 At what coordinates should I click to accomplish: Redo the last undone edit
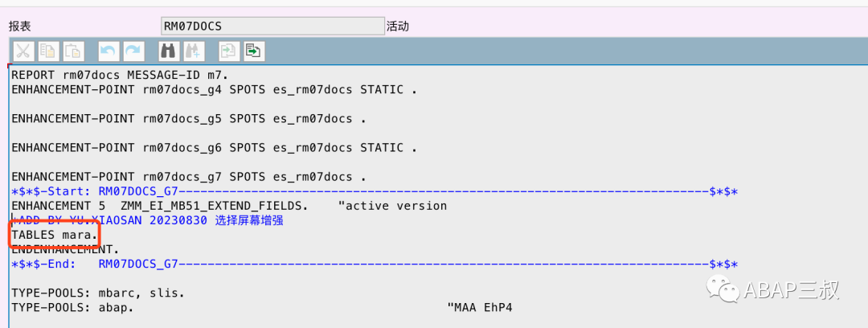[x=133, y=51]
